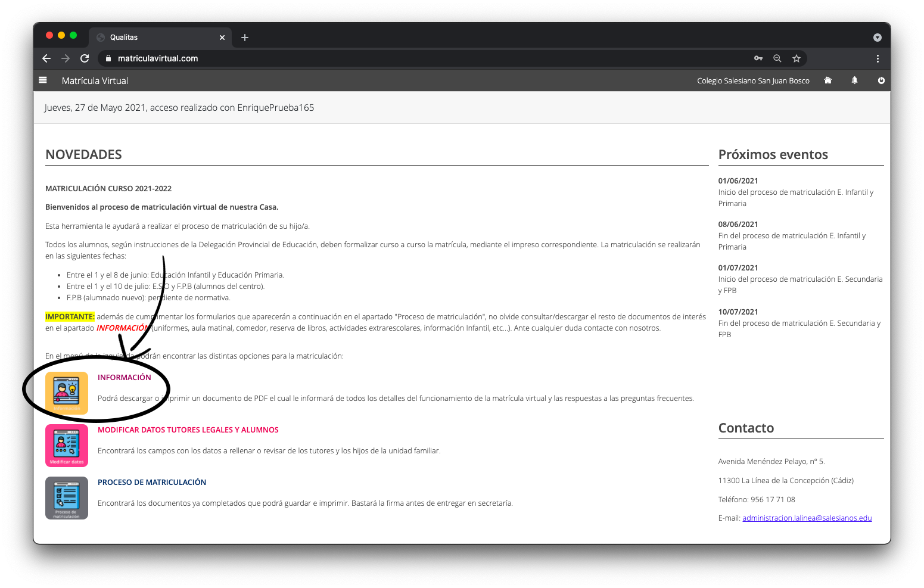Reload the page with the refresh icon
The height and width of the screenshot is (588, 924).
coord(85,58)
